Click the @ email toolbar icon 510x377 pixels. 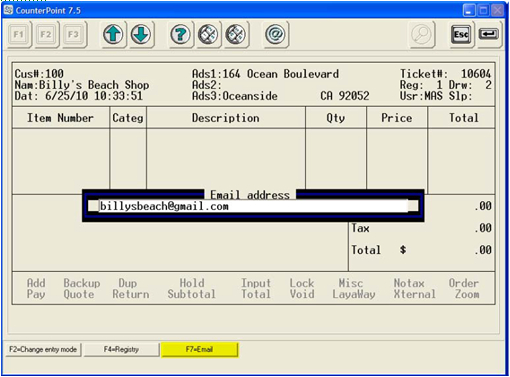click(275, 34)
